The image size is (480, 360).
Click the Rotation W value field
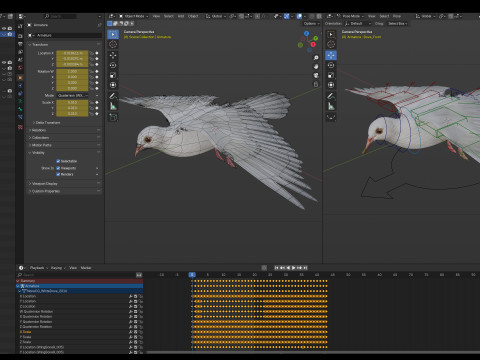pyautogui.click(x=72, y=71)
